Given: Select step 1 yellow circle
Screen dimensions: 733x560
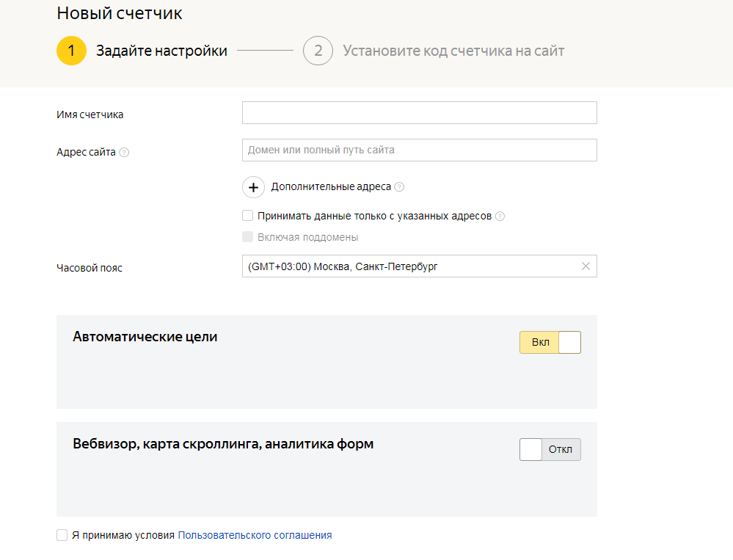Looking at the screenshot, I should click(71, 51).
